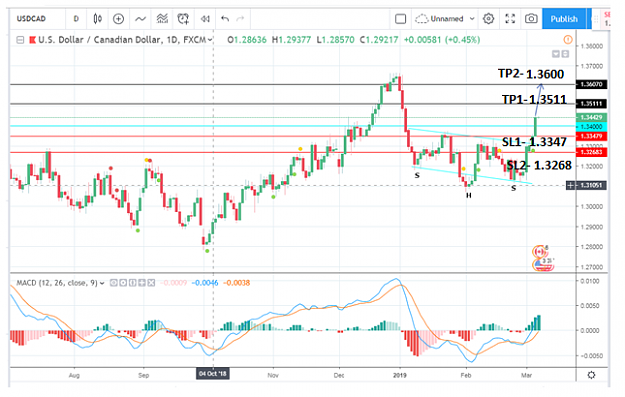
Task: Click the MACD signal value -0.0038
Action: [237, 283]
